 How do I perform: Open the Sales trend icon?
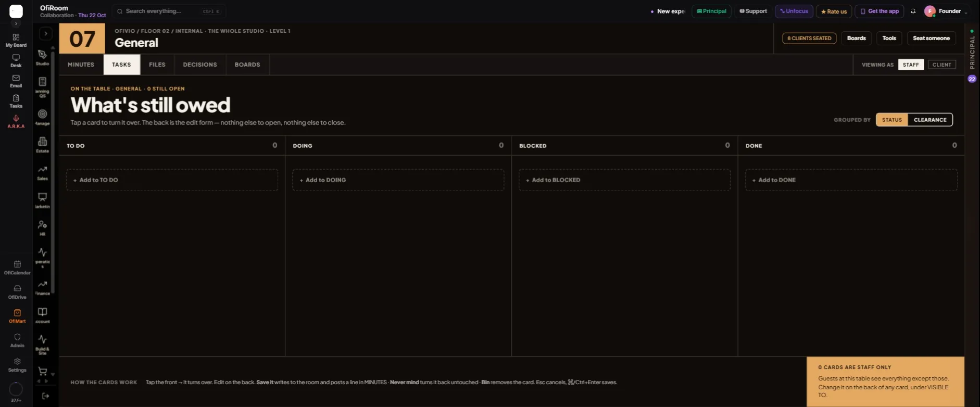(43, 172)
